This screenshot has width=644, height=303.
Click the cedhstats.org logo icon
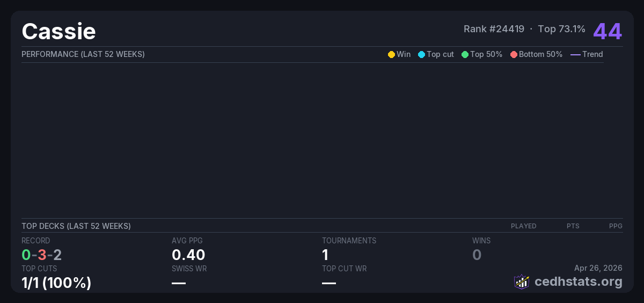[x=521, y=282]
